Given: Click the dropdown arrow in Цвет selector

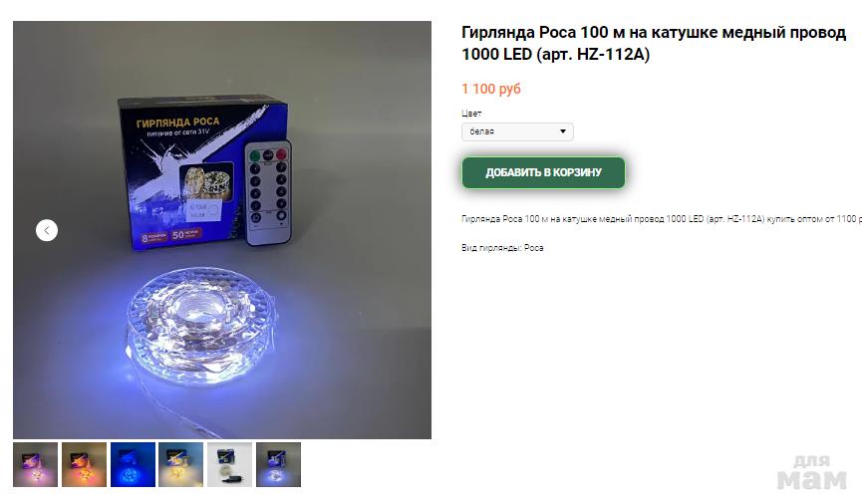Looking at the screenshot, I should click(562, 131).
